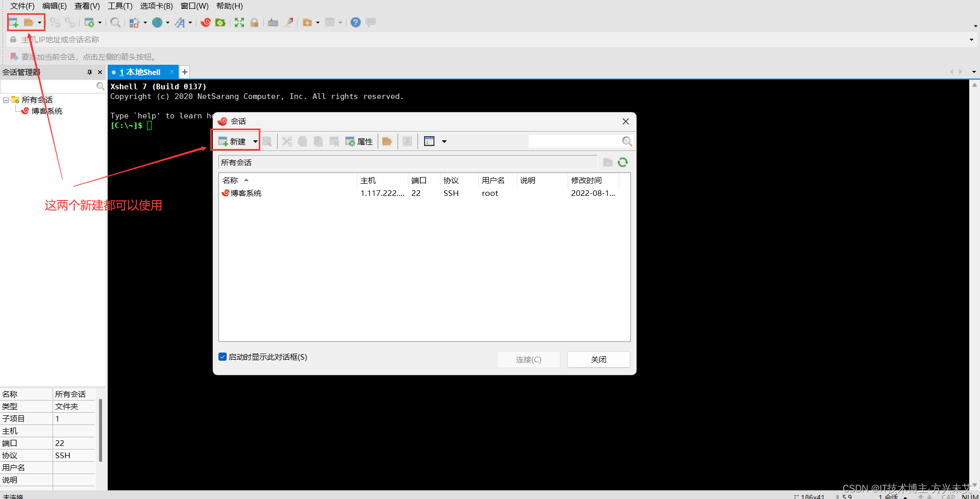980x499 pixels.
Task: Click the globe web browser icon in toolbar
Action: 157,22
